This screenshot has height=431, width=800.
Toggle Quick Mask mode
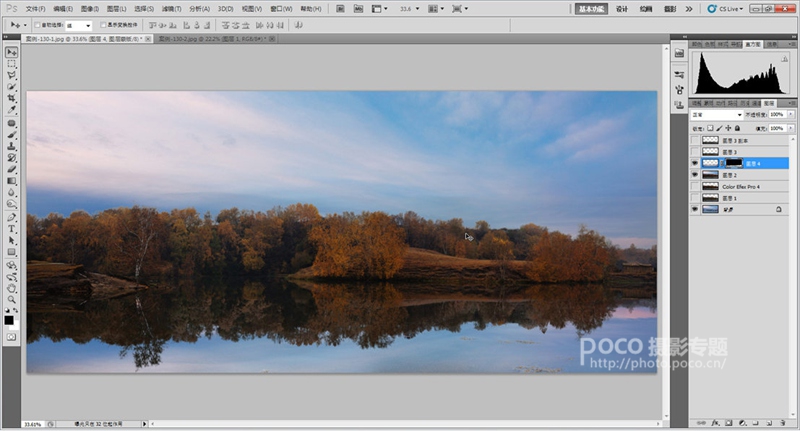[x=11, y=337]
